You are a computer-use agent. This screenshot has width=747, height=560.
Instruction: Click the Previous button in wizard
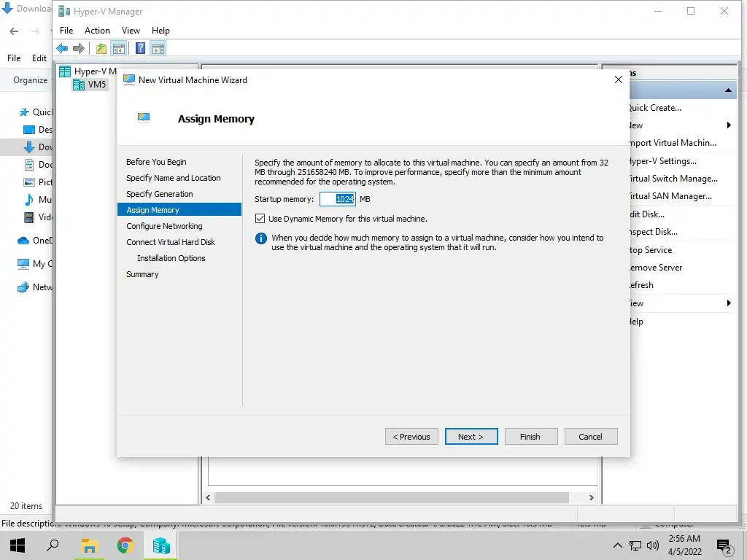411,437
